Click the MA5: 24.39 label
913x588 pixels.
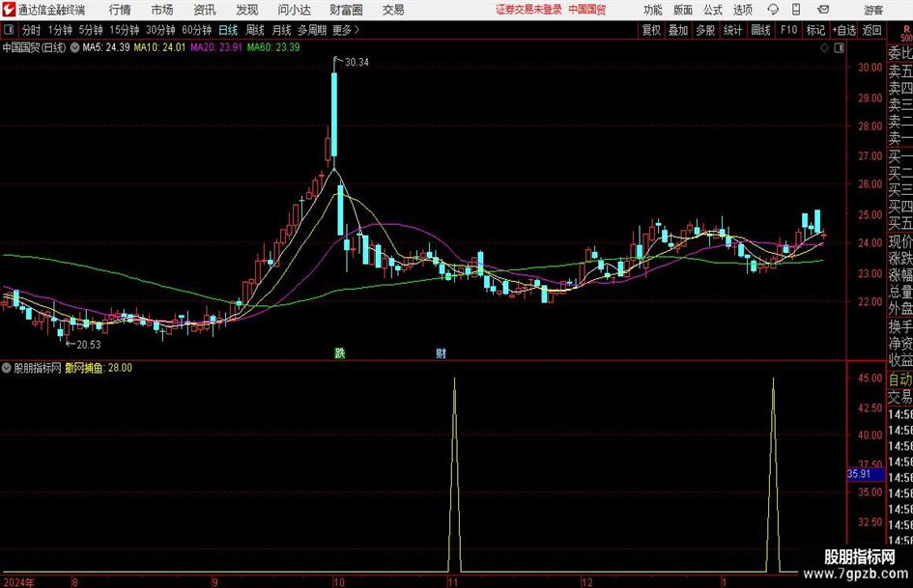pos(106,47)
